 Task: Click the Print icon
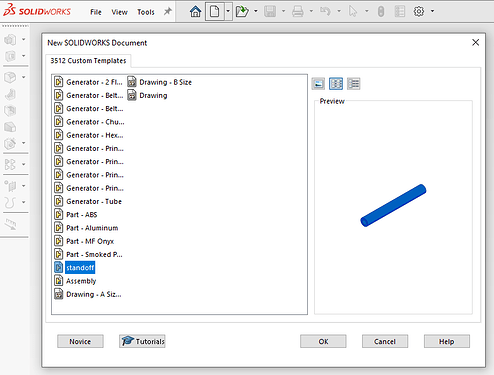pyautogui.click(x=298, y=12)
